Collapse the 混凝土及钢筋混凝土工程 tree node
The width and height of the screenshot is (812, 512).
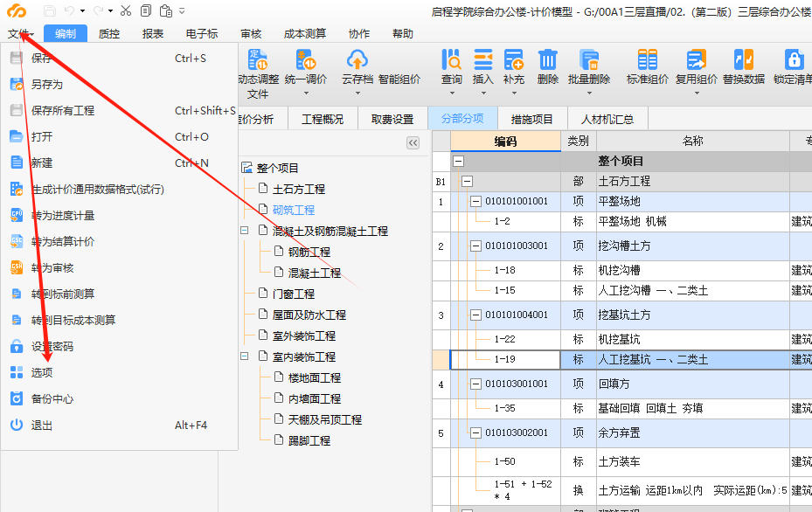click(x=245, y=231)
